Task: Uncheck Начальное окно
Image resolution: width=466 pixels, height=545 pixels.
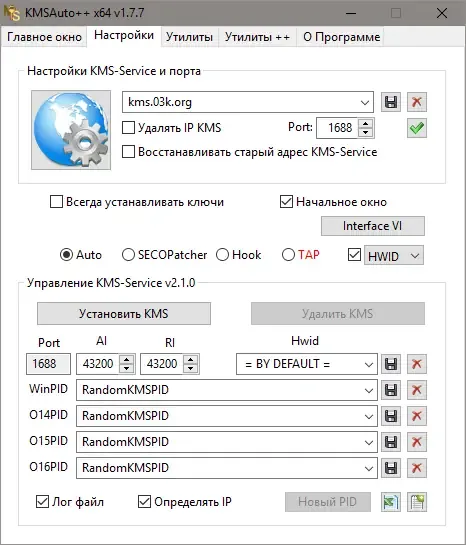Action: pos(286,202)
